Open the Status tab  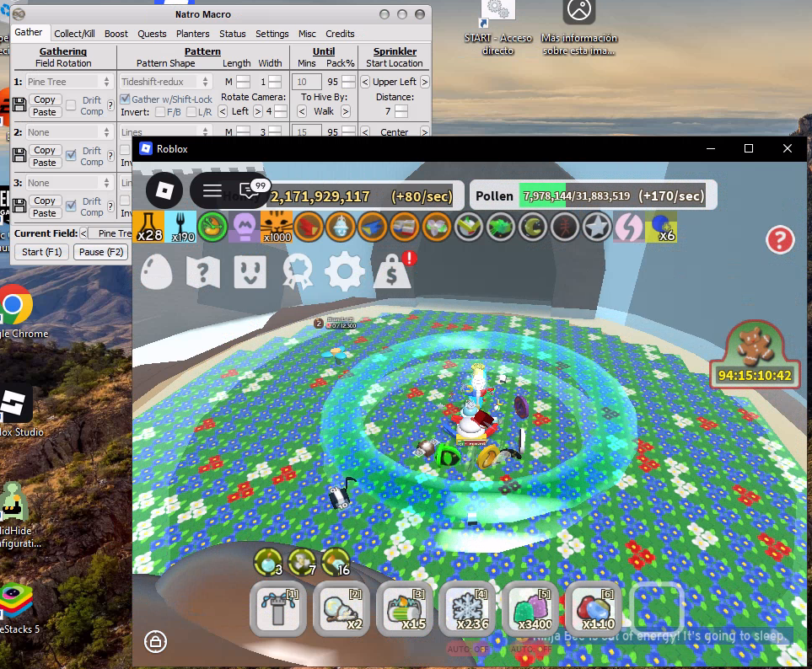[x=233, y=34]
